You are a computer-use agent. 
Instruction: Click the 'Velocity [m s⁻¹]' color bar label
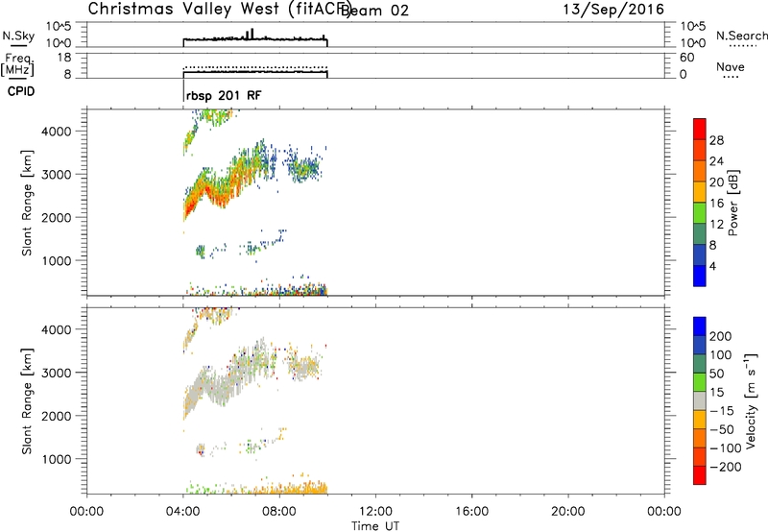pyautogui.click(x=750, y=400)
